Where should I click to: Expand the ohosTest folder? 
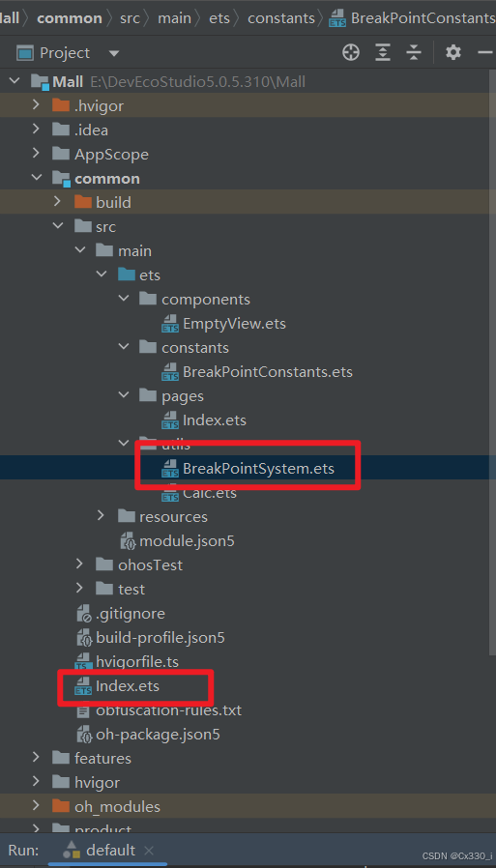point(79,564)
